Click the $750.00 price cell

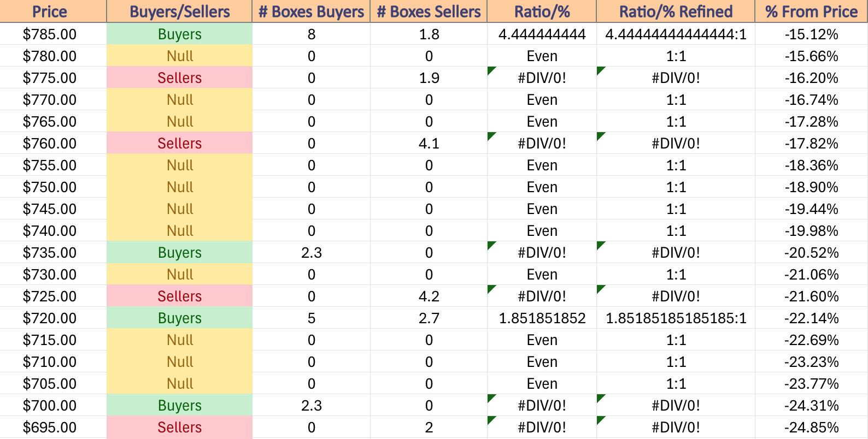[53, 187]
